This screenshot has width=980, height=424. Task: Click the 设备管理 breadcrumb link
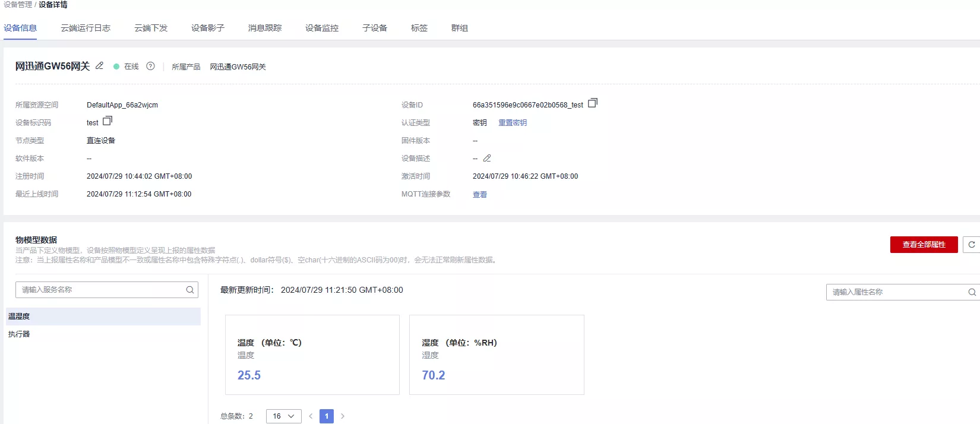coord(18,5)
